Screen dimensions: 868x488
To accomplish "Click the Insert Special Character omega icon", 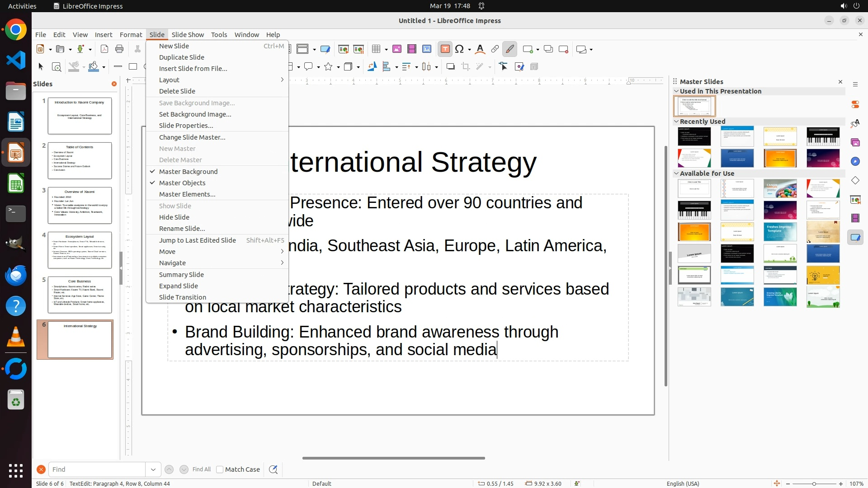I will click(460, 49).
